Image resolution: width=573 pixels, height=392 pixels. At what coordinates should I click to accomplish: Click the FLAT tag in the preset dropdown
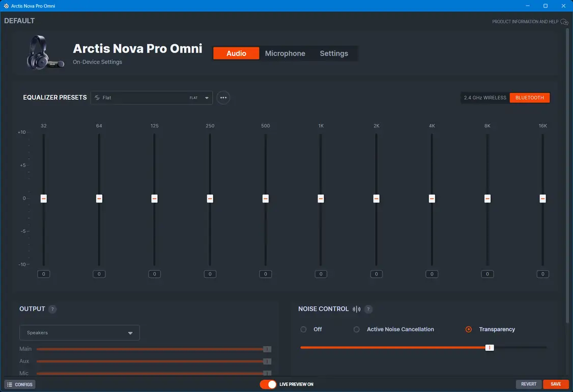pyautogui.click(x=193, y=98)
